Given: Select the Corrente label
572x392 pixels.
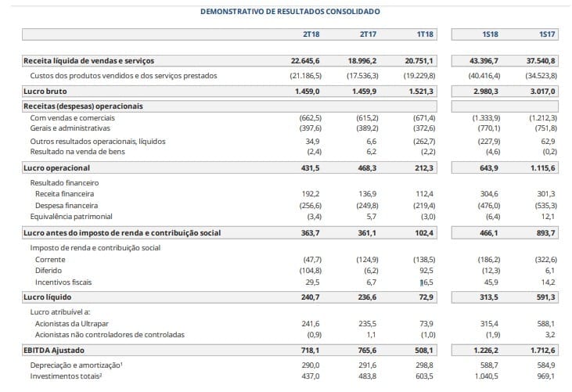Looking at the screenshot, I should [x=50, y=260].
